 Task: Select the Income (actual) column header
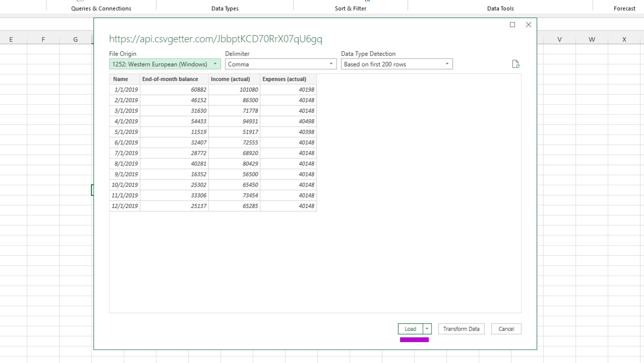pyautogui.click(x=230, y=79)
